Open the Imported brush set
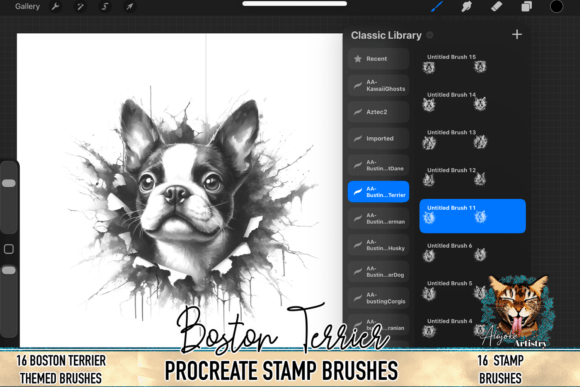Viewport: 580px width, 387px height. pos(378,138)
